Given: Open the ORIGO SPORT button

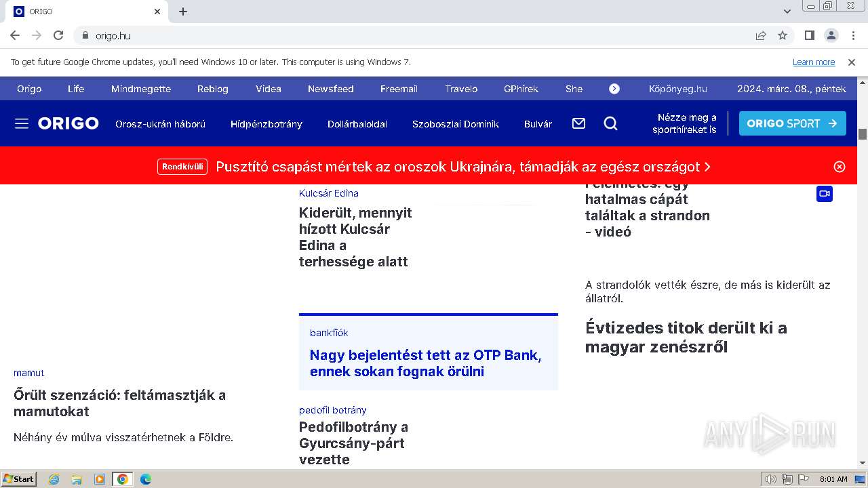Looking at the screenshot, I should (792, 123).
